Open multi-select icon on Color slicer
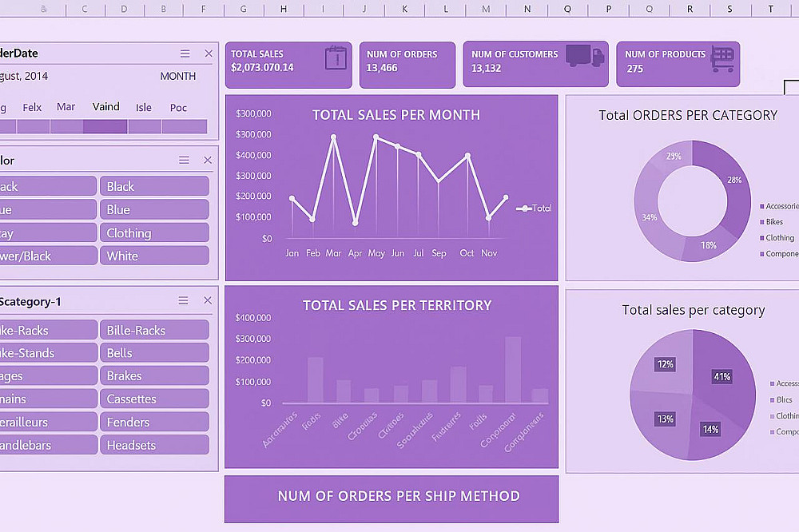Viewport: 799px width, 532px height. 184,161
